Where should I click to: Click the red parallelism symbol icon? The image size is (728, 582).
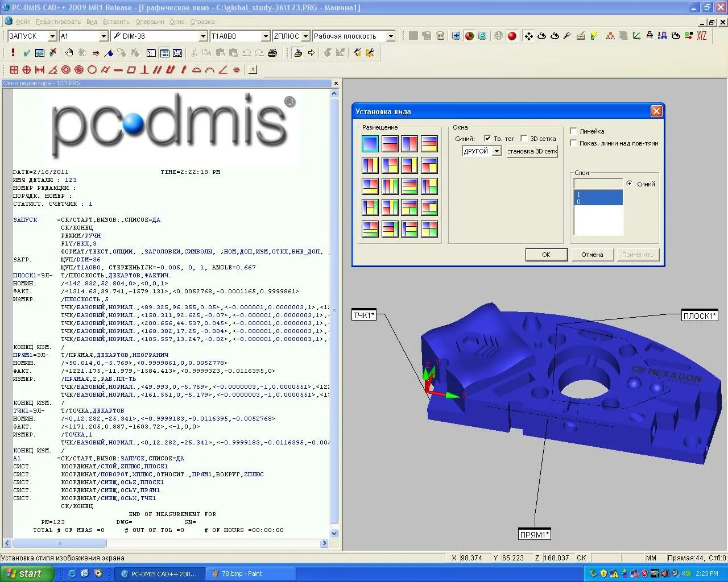click(x=156, y=70)
